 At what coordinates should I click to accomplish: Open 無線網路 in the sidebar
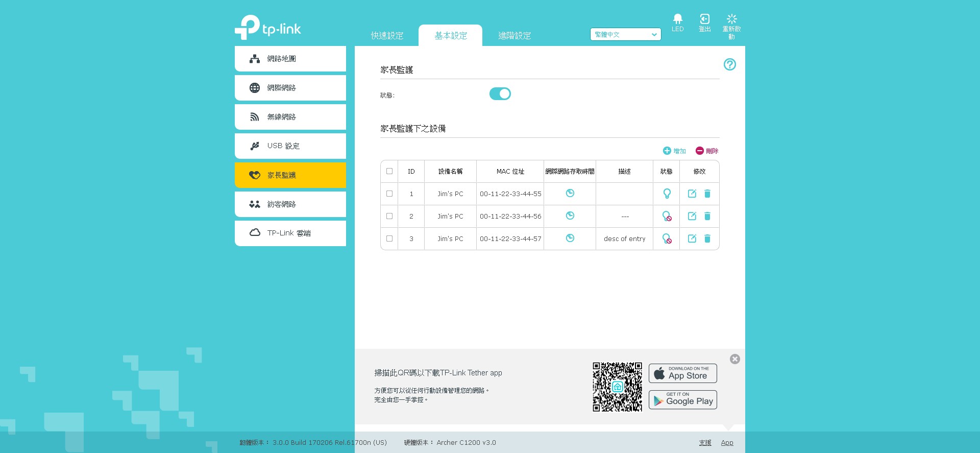click(x=290, y=117)
